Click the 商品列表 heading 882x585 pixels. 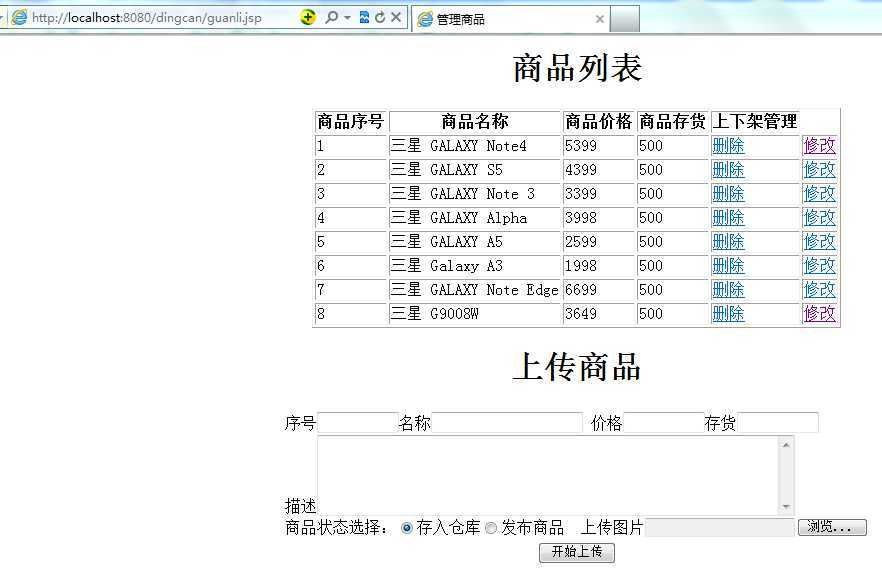[x=577, y=68]
